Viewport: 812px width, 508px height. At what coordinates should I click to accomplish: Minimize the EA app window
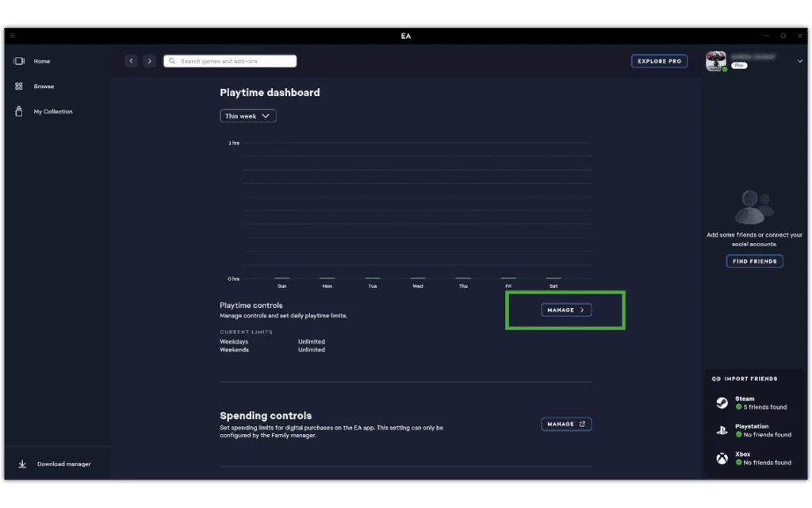767,36
